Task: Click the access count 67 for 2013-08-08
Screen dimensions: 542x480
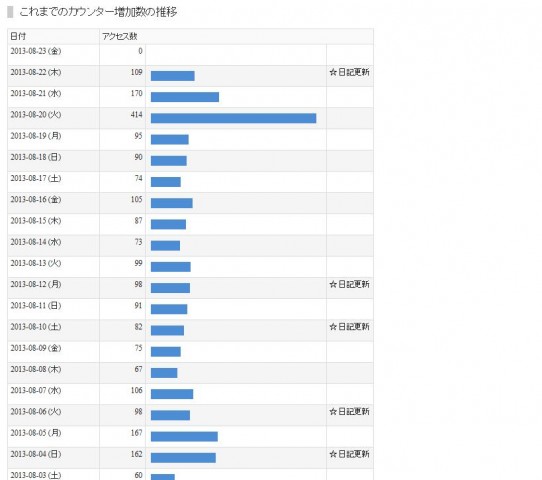Action: point(138,369)
